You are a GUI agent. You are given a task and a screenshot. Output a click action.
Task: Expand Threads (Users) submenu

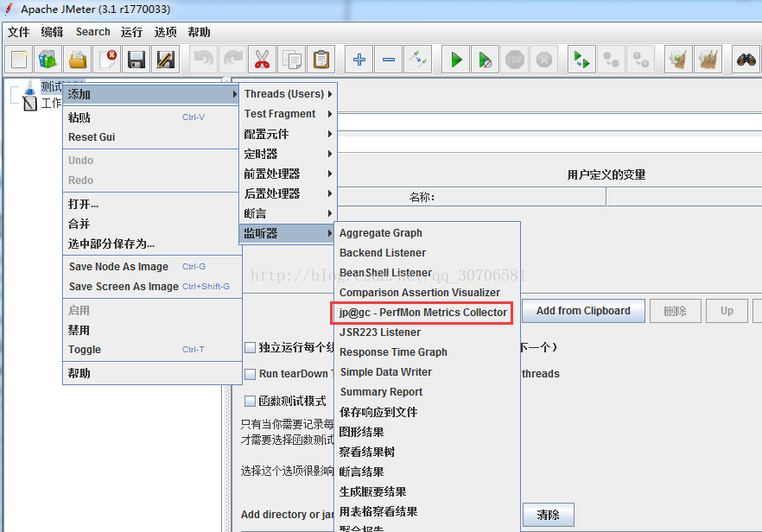click(288, 94)
